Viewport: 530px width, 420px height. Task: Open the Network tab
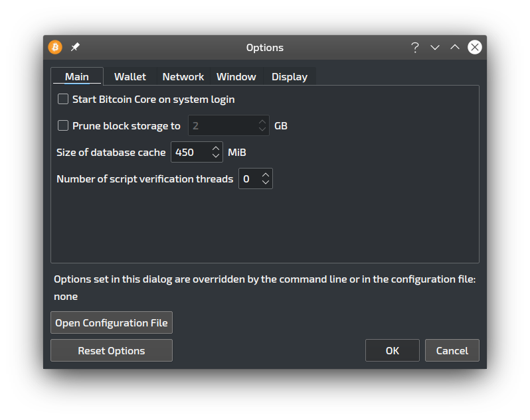183,77
